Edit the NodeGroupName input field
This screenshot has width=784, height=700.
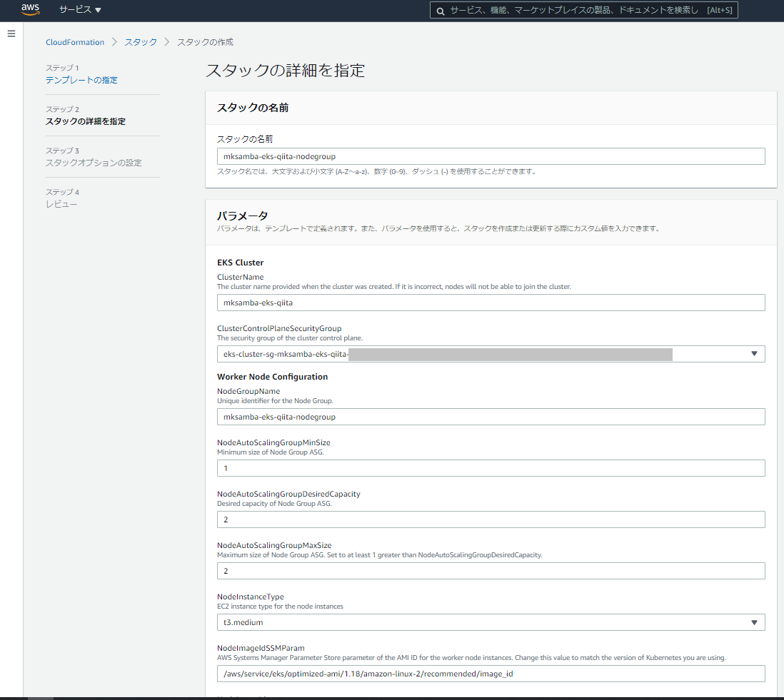coord(491,417)
